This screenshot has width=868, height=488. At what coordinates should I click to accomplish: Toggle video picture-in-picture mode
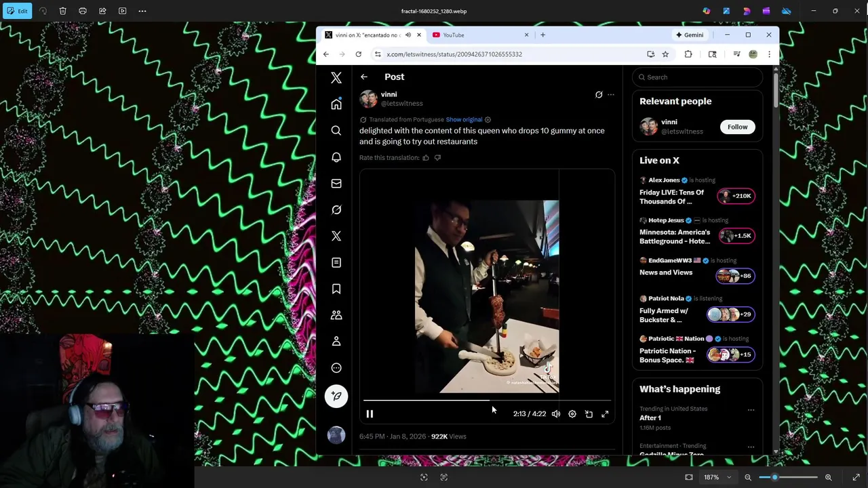pos(589,414)
